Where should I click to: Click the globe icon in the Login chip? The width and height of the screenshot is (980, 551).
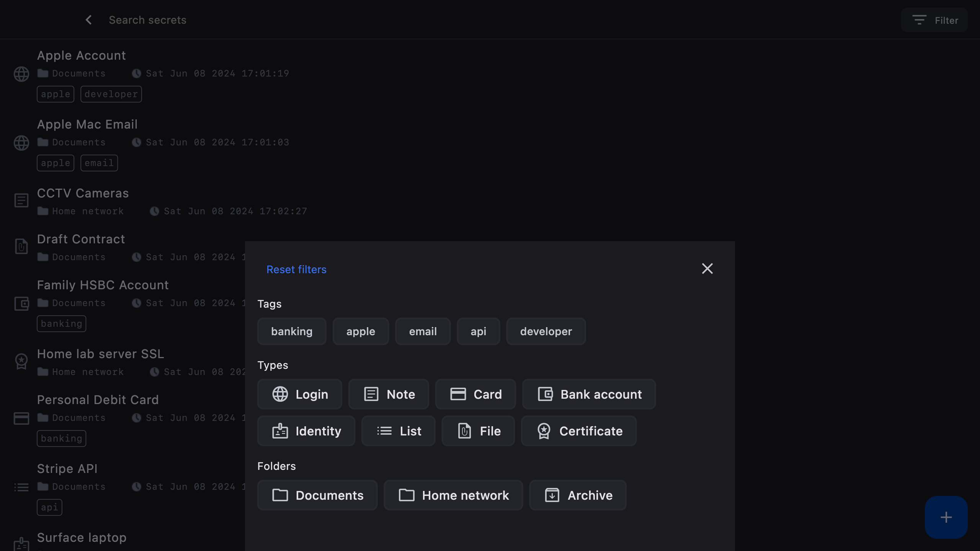[280, 394]
